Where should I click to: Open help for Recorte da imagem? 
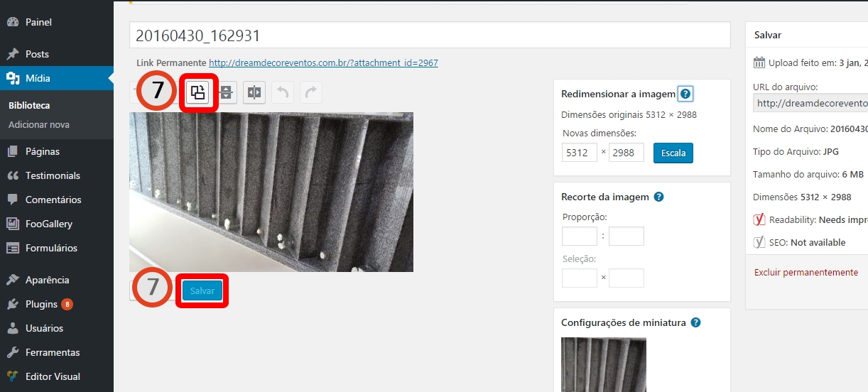click(659, 197)
